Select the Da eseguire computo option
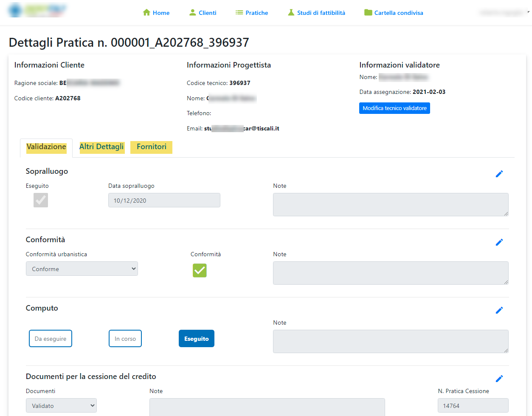This screenshot has height=416, width=532. pyautogui.click(x=51, y=339)
